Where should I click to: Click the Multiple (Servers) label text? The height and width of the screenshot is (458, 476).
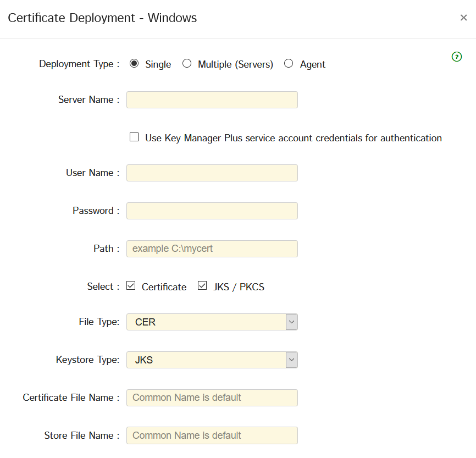click(x=235, y=64)
